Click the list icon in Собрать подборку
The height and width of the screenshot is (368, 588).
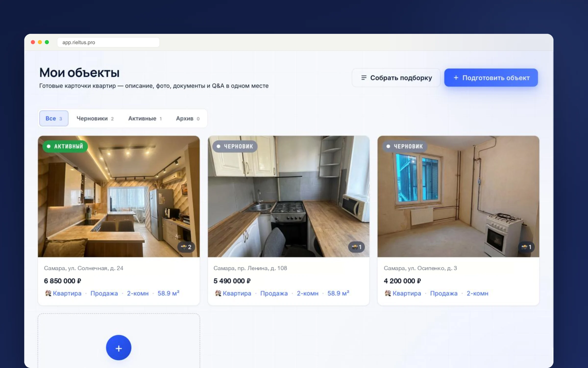pyautogui.click(x=364, y=78)
